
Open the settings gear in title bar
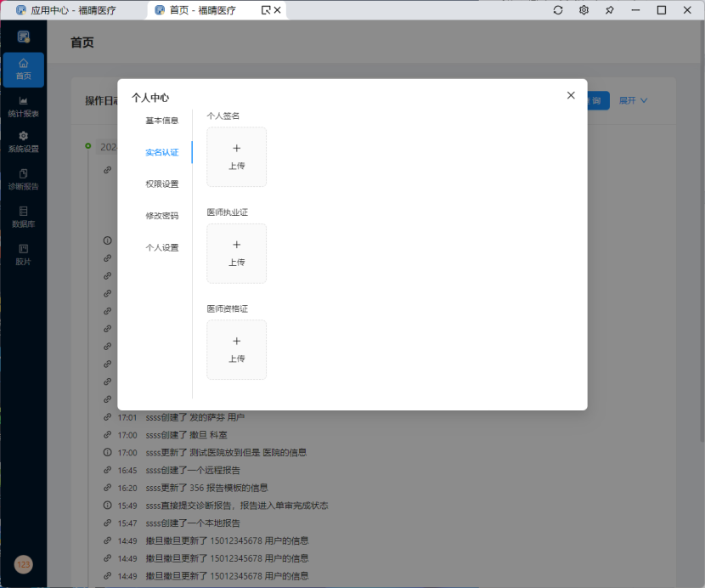pos(584,10)
